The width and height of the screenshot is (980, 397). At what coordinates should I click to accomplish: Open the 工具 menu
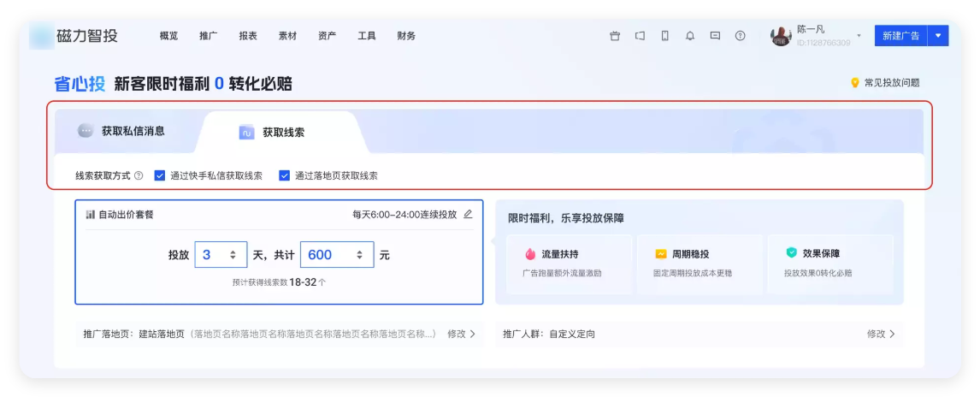point(366,36)
